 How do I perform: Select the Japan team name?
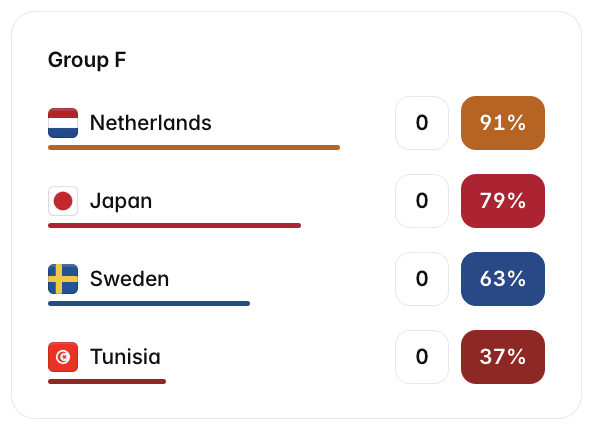coord(121,201)
